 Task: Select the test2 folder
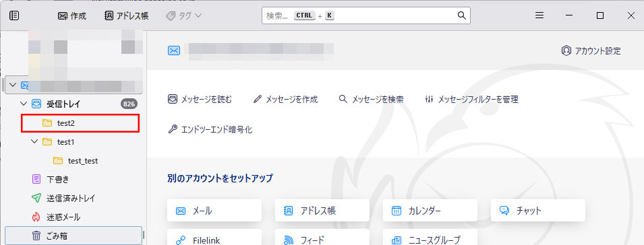(x=80, y=123)
